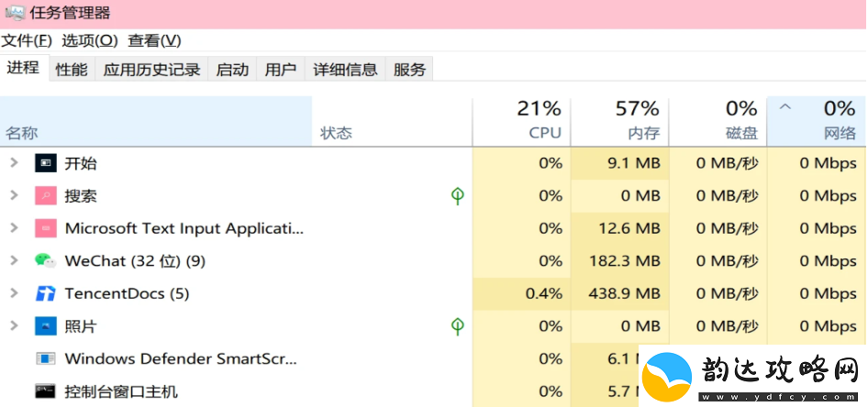The width and height of the screenshot is (868, 407).
Task: Expand the 开始 process entry
Action: click(x=15, y=162)
